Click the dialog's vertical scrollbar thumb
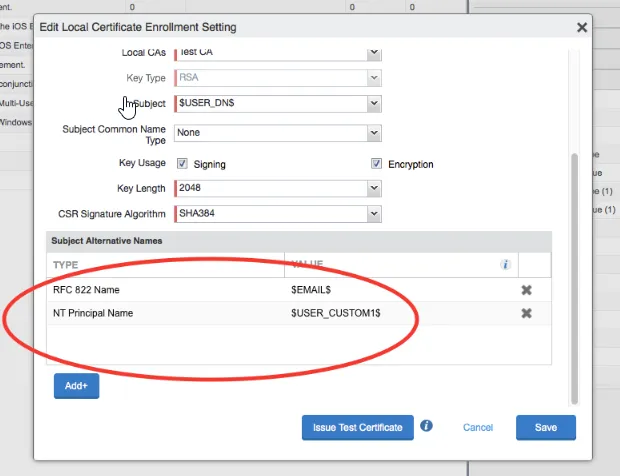 coord(574,279)
